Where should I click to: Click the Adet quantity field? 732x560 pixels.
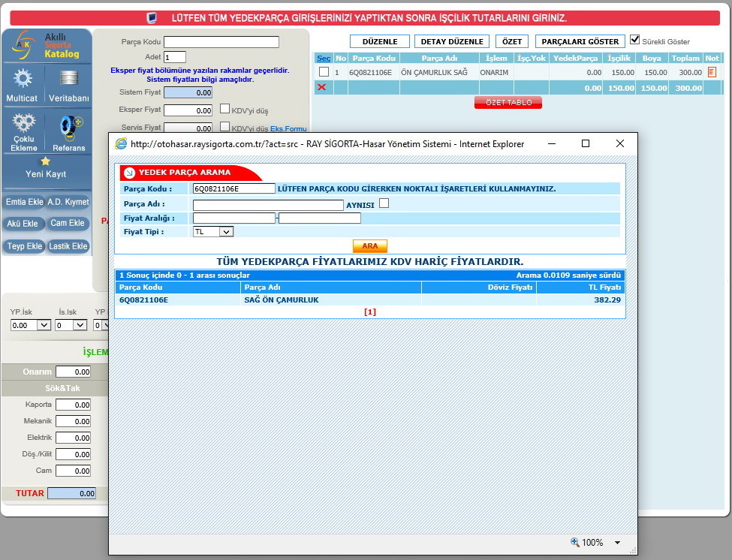(175, 57)
